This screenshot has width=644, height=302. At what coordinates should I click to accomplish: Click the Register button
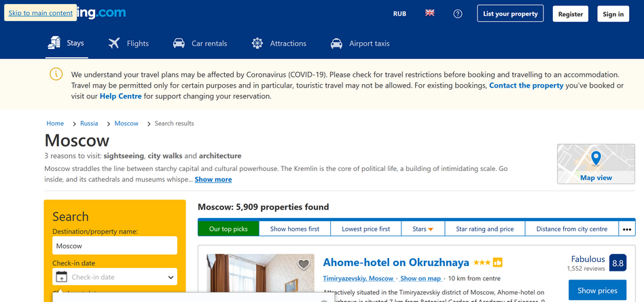(x=570, y=14)
